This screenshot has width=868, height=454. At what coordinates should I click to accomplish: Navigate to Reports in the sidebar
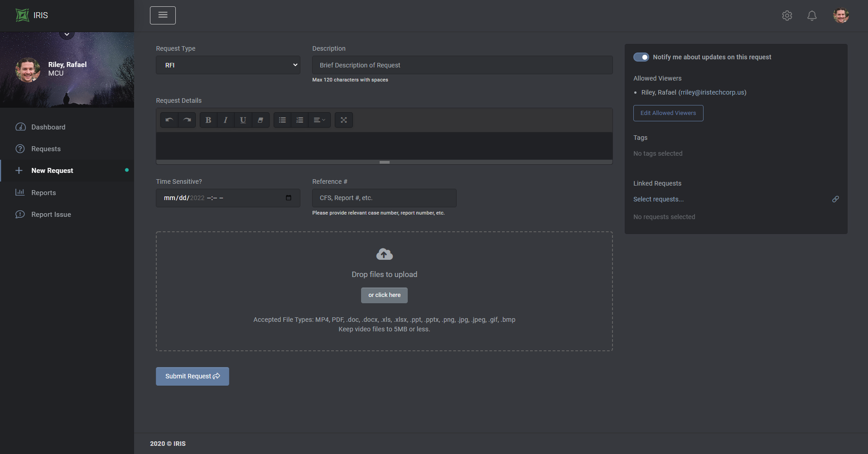(x=43, y=192)
